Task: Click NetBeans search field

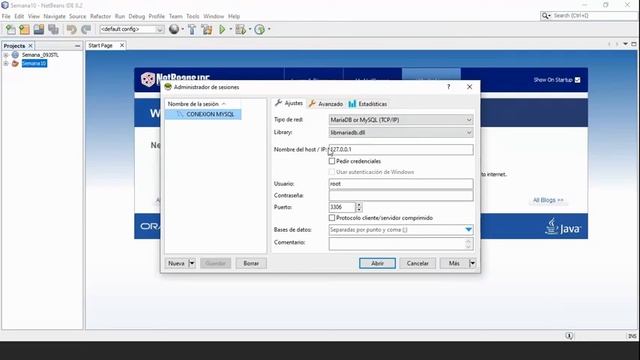Action: coord(594,16)
